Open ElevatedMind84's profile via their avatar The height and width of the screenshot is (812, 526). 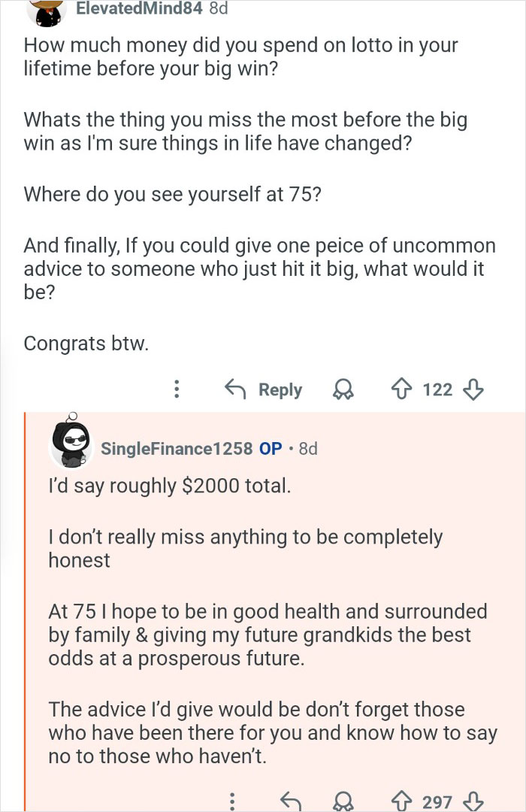coord(47,11)
